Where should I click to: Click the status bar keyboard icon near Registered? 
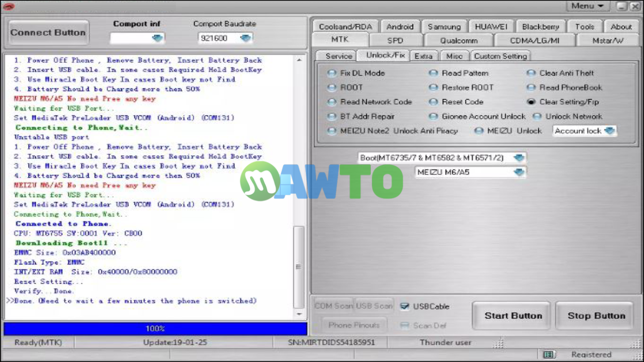[549, 354]
